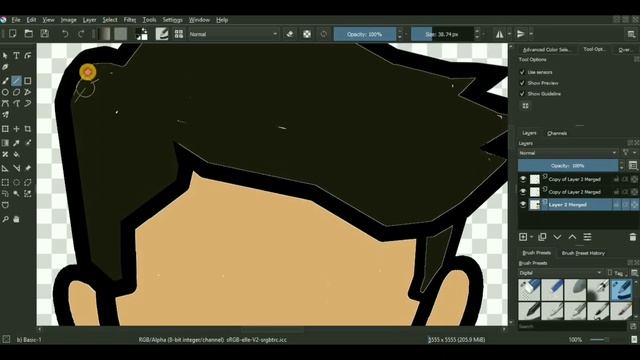Image resolution: width=640 pixels, height=360 pixels.
Task: Move the layer down
Action: [x=557, y=237]
